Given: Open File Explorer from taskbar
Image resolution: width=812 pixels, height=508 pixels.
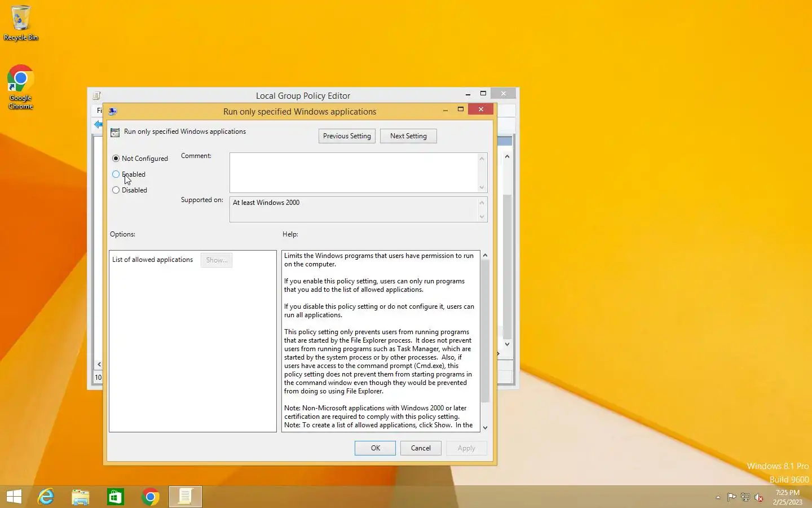Looking at the screenshot, I should (x=81, y=497).
